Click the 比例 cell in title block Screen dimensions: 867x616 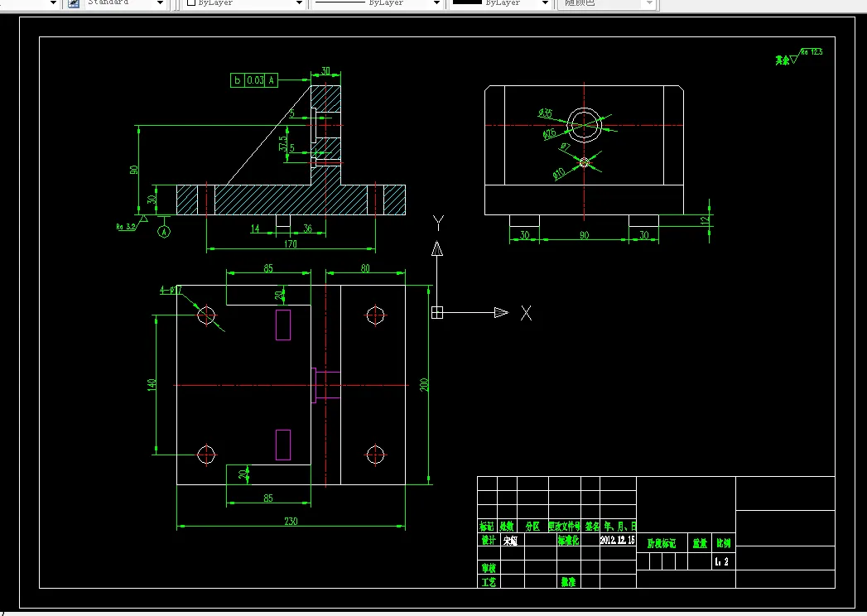coord(723,543)
